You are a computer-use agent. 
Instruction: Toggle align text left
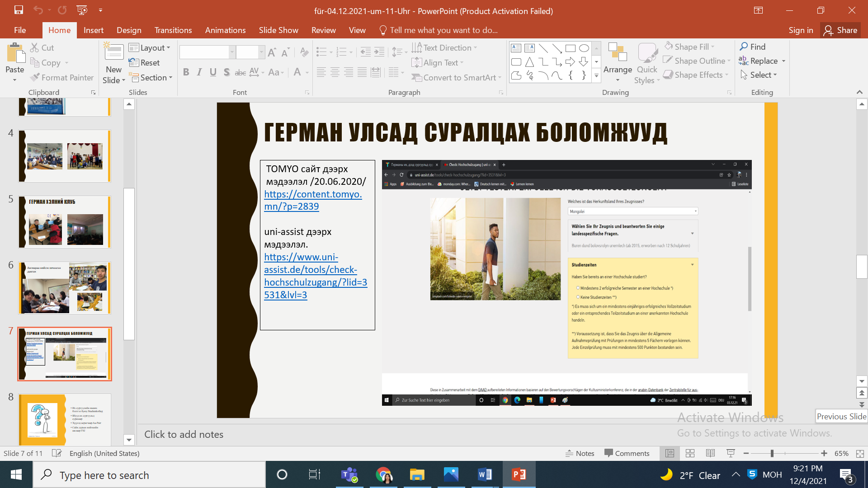pos(321,72)
